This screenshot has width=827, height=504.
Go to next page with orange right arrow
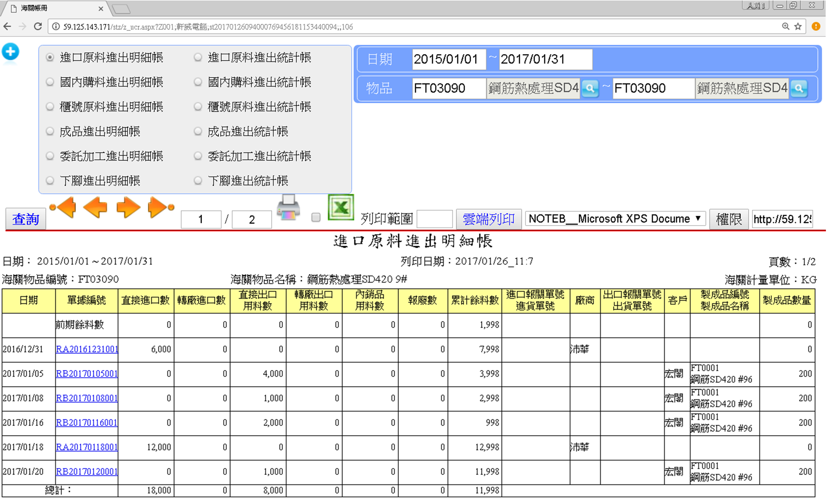(x=128, y=207)
